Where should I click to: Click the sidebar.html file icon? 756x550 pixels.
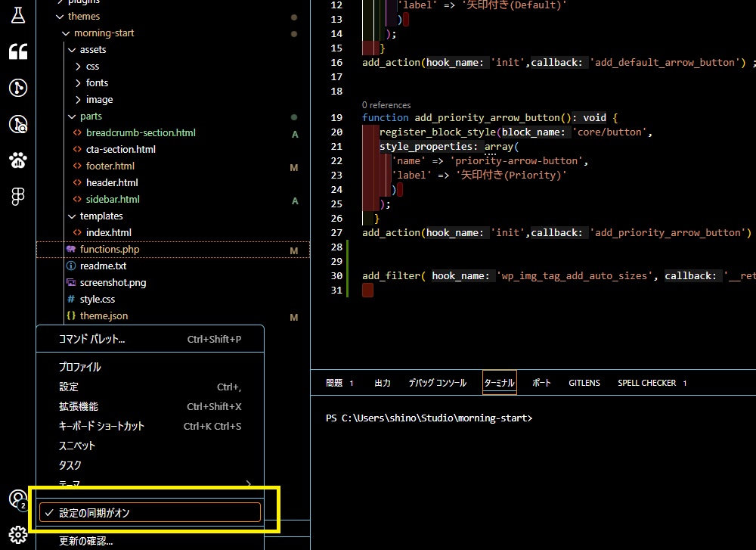pos(77,199)
